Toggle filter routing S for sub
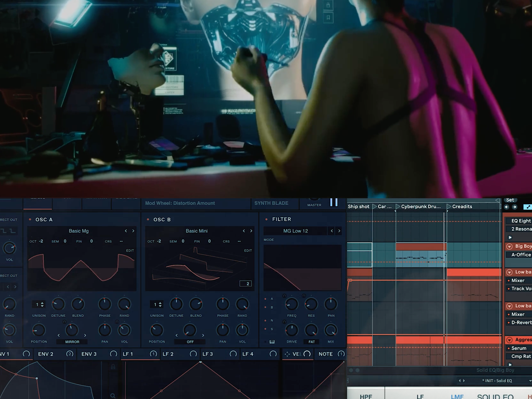The image size is (532, 399). (x=265, y=329)
